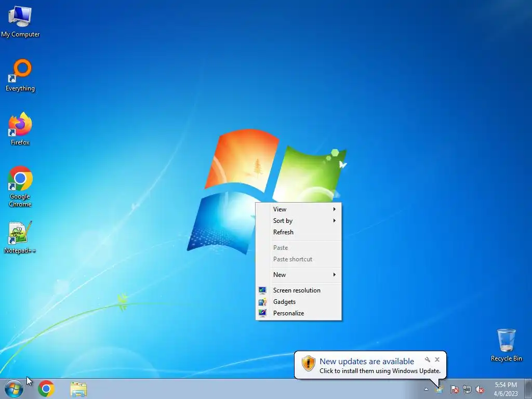Click the Show desktop strip

(x=528, y=389)
